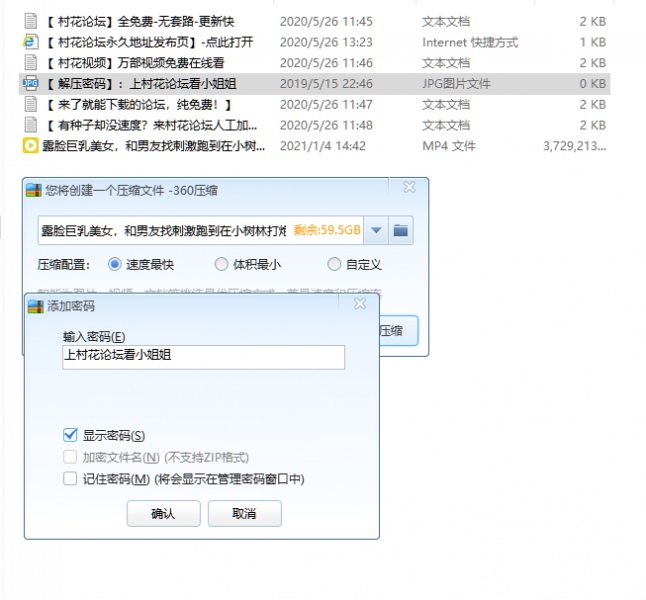646x600 pixels.
Task: Click the date 2020/5/26 11:46
Action: point(326,63)
